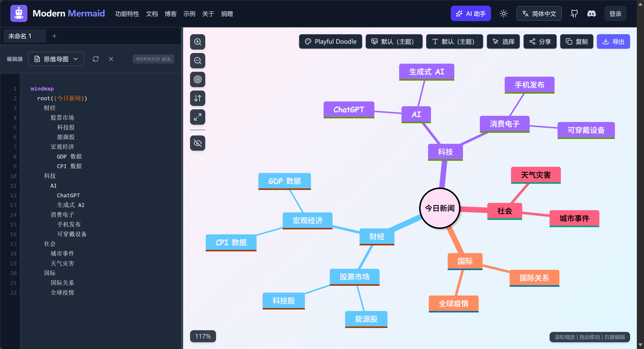This screenshot has width=644, height=349.
Task: Open the 文档 menu item
Action: (152, 14)
